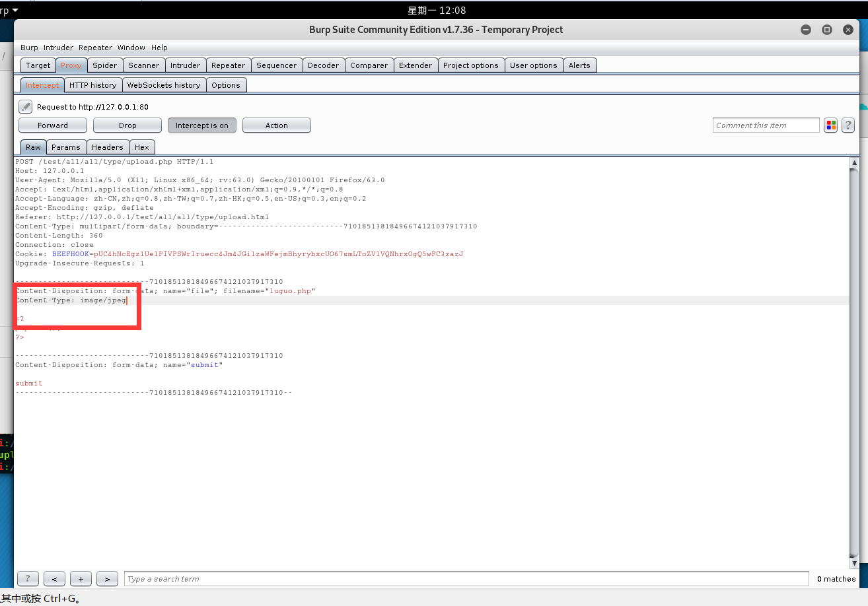Maximize the Burp Suite window
Viewport: 868px width, 606px height.
pos(826,30)
